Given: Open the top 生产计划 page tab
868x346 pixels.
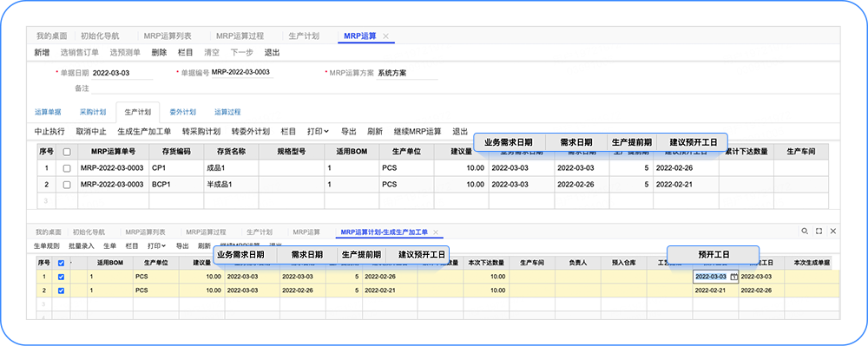Looking at the screenshot, I should [x=304, y=36].
